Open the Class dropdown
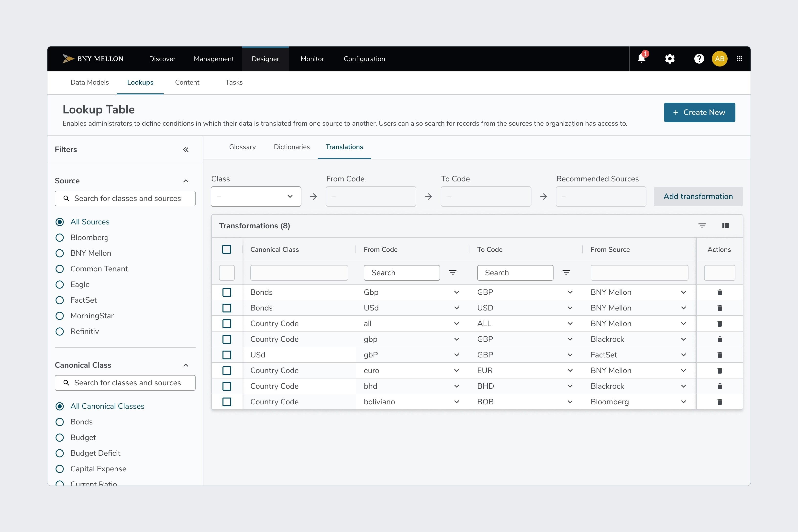This screenshot has width=798, height=532. coord(256,197)
